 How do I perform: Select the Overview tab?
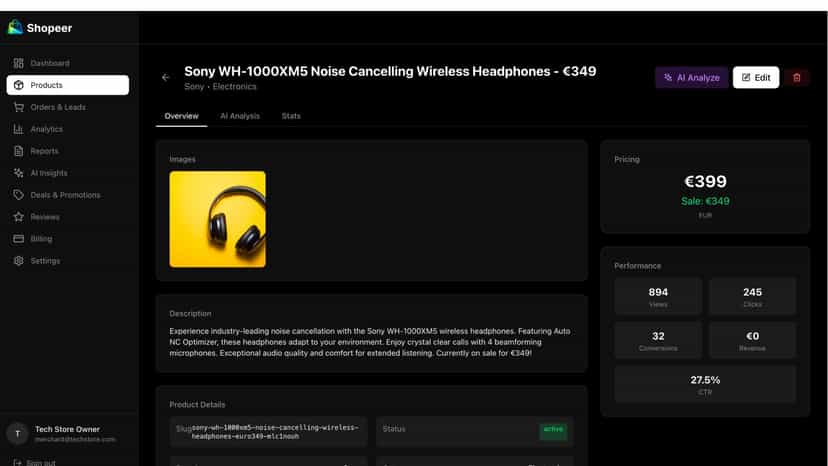[181, 116]
